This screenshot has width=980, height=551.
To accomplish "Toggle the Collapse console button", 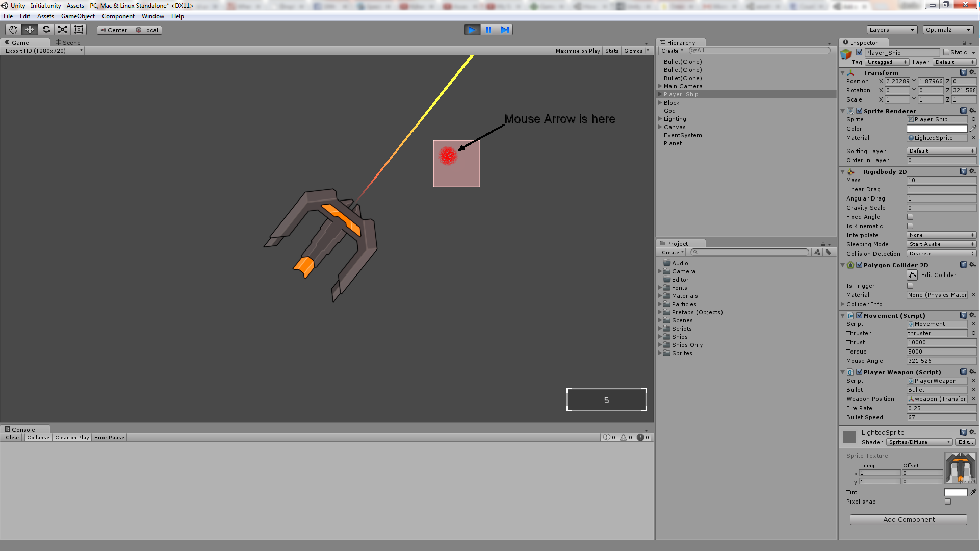I will pos(38,438).
